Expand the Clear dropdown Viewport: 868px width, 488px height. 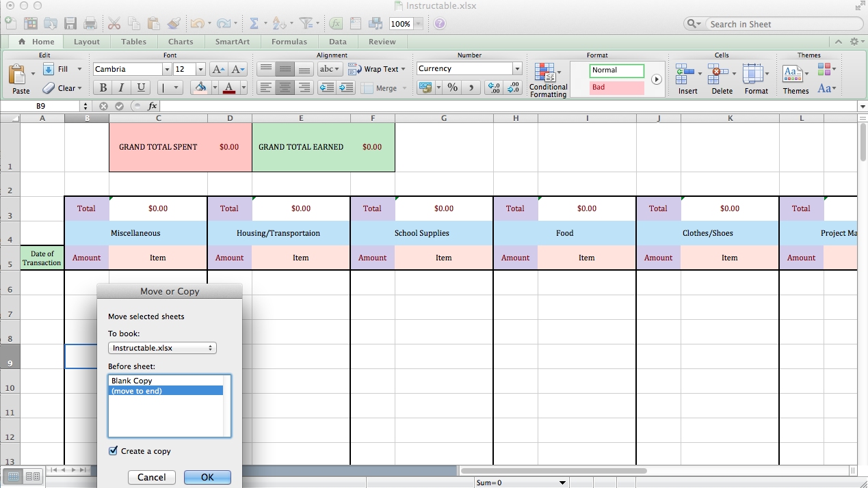[x=79, y=88]
